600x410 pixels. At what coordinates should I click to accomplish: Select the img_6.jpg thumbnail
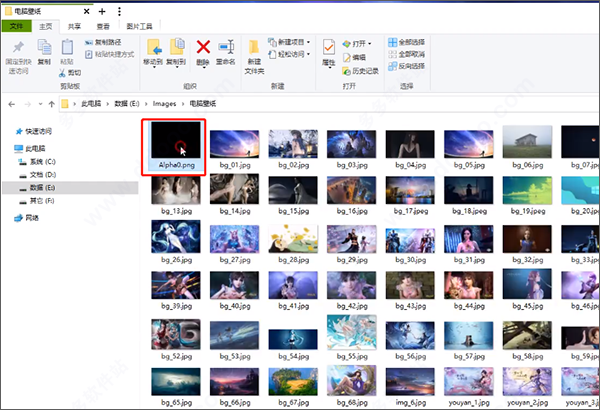[410, 382]
